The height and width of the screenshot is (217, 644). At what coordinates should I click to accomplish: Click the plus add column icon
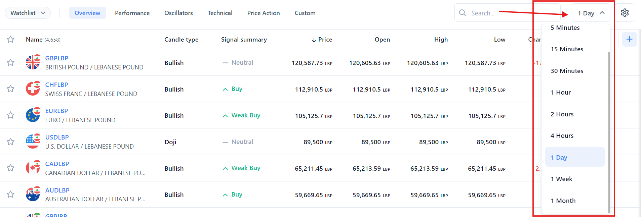(629, 39)
